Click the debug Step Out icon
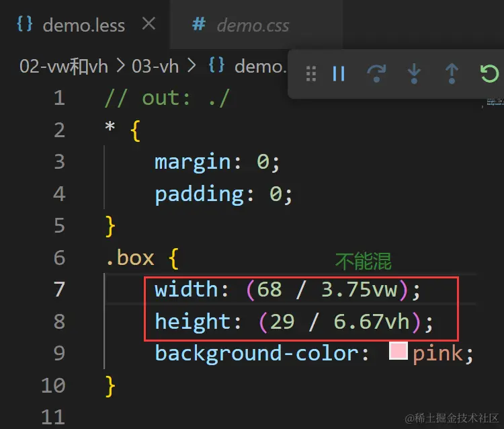This screenshot has width=504, height=429. (x=452, y=74)
